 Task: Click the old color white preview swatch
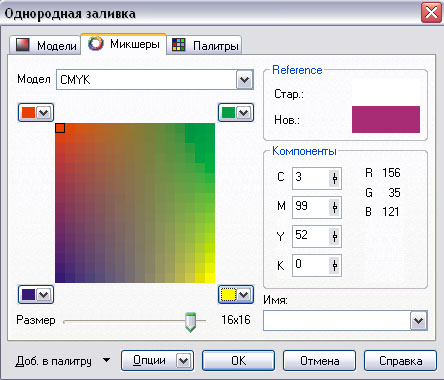pyautogui.click(x=386, y=93)
